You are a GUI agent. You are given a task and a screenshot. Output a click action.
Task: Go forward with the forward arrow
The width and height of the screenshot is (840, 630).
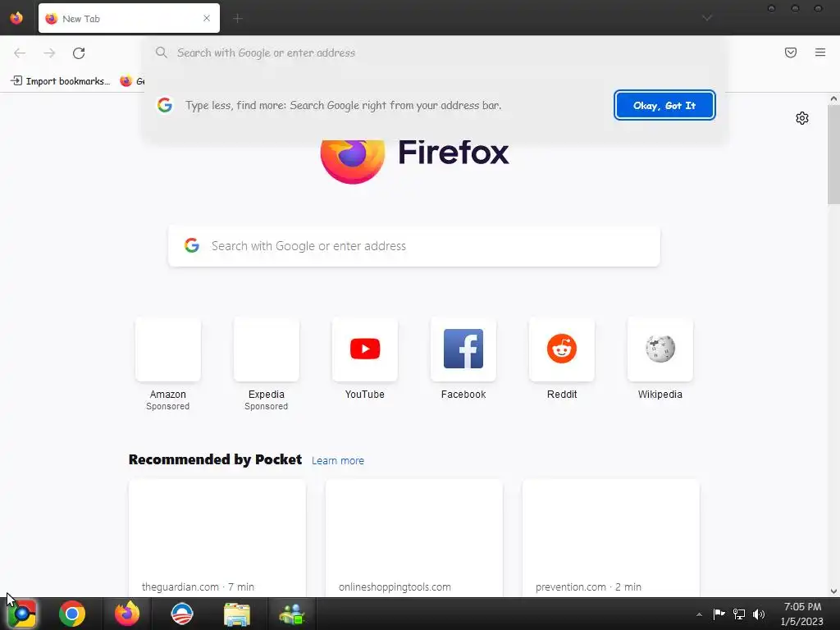click(x=49, y=53)
